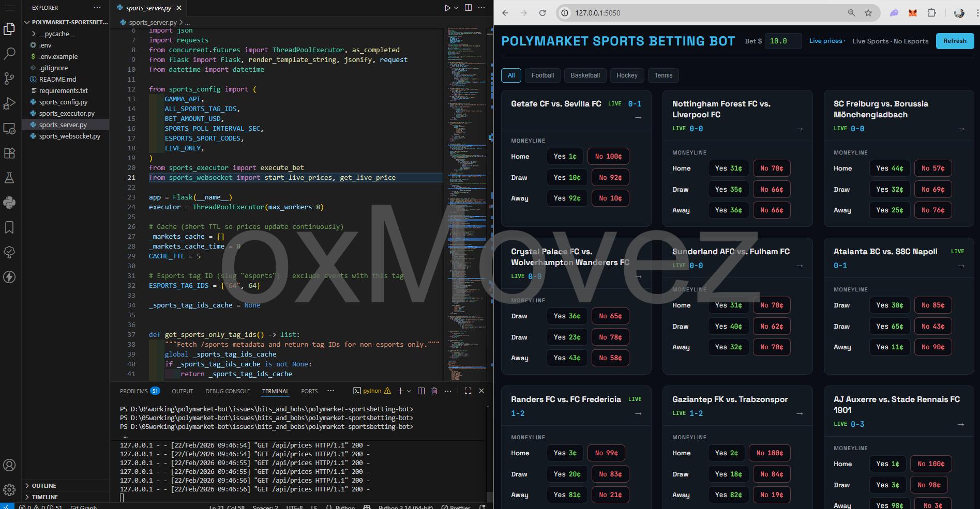Image resolution: width=980 pixels, height=509 pixels.
Task: Zoom icon in browser address bar
Action: [851, 13]
